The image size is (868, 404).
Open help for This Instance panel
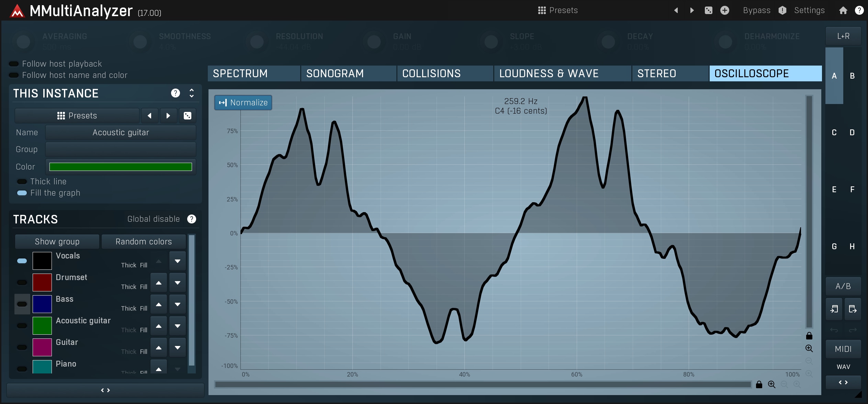pos(175,93)
